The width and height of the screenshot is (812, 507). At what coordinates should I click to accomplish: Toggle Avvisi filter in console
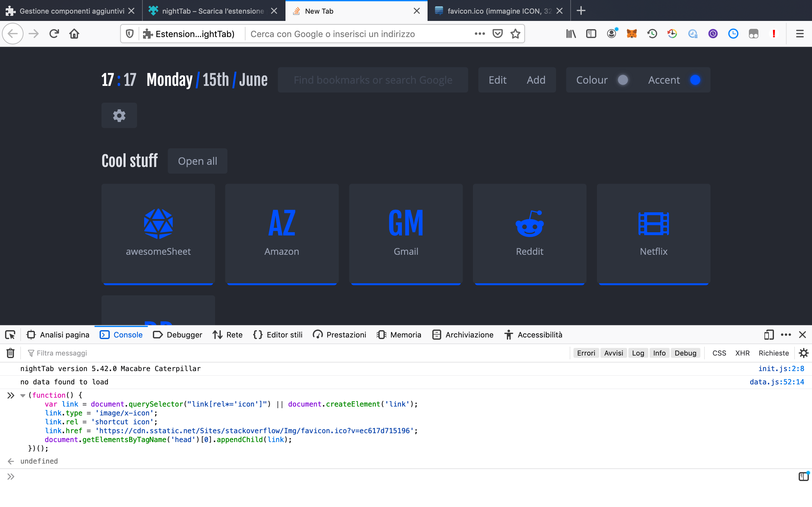click(613, 353)
